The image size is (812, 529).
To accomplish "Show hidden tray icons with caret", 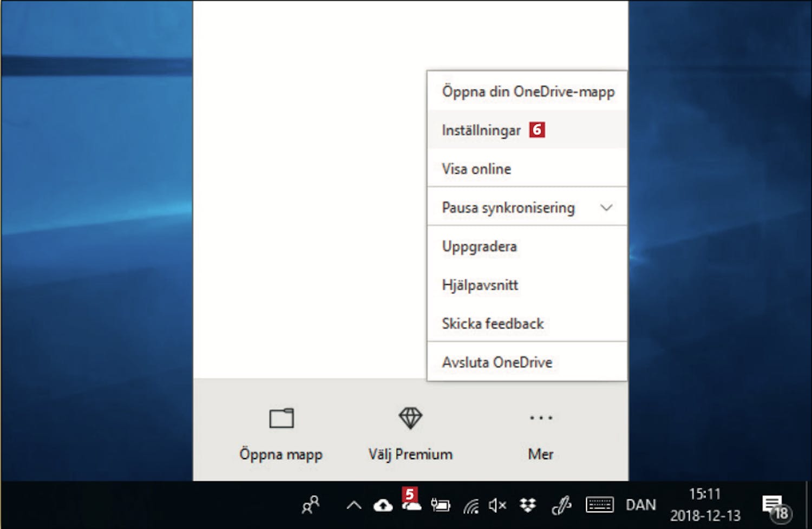I will pos(353,506).
